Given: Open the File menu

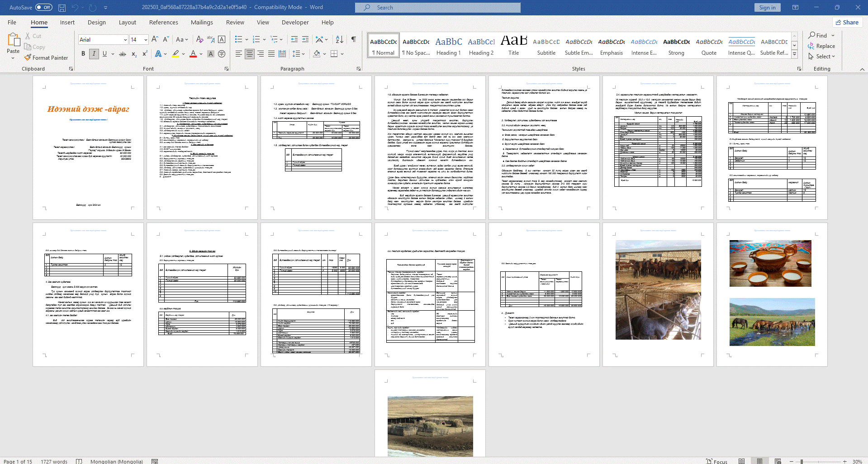Looking at the screenshot, I should [x=12, y=22].
